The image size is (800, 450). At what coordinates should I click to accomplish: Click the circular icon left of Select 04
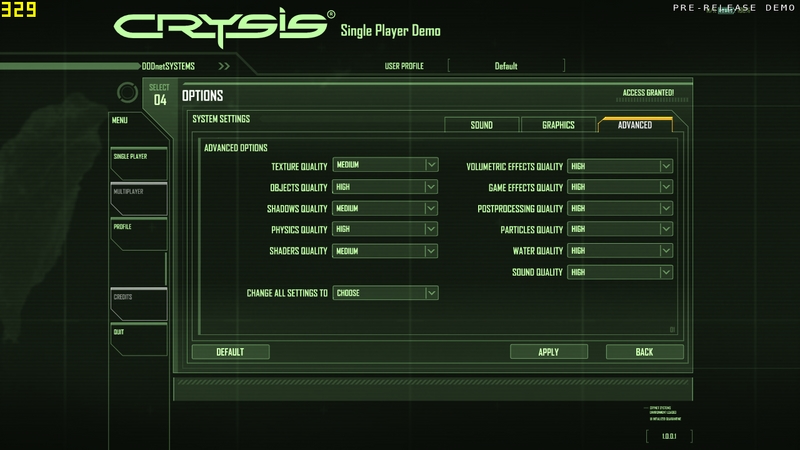[x=127, y=92]
